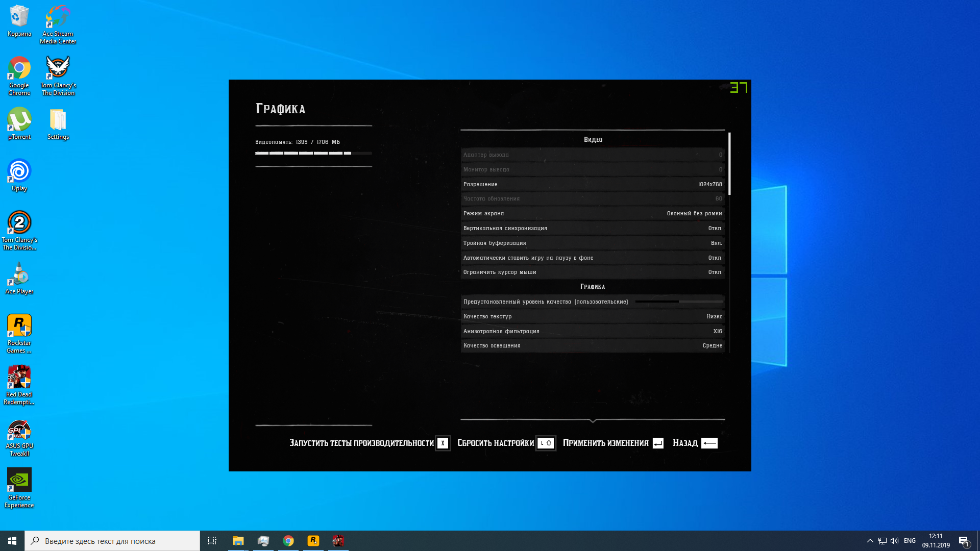Image resolution: width=980 pixels, height=551 pixels.
Task: Adjust the preset quality level slider
Action: [x=678, y=302]
